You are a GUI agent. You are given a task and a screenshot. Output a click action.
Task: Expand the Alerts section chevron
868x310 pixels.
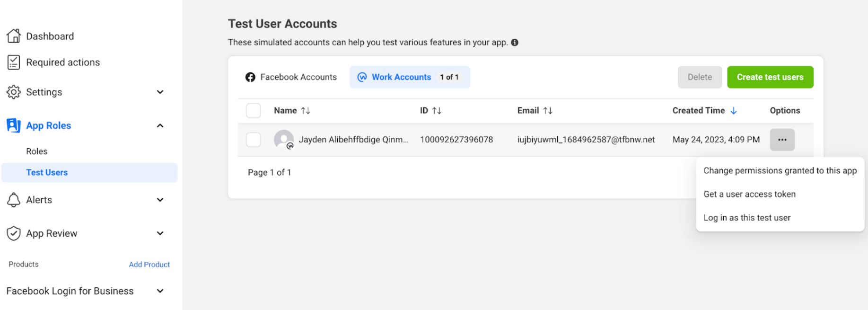pos(160,200)
